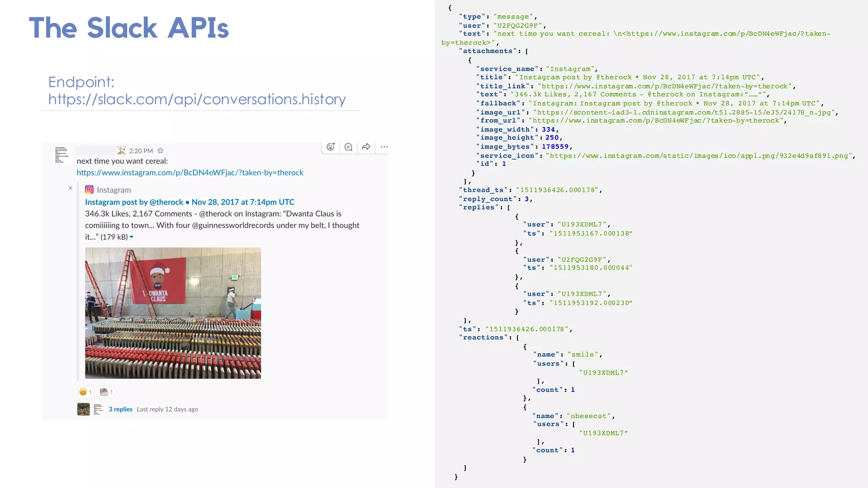Click the reply timestamp 1511953180.000044
This screenshot has height=488, width=868.
pyautogui.click(x=591, y=268)
